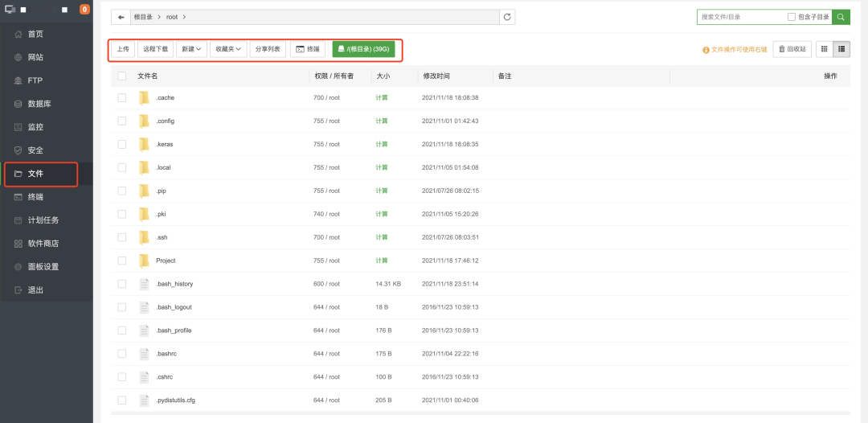The height and width of the screenshot is (423, 868).
Task: Click the 上传 (Upload) button
Action: [x=123, y=49]
